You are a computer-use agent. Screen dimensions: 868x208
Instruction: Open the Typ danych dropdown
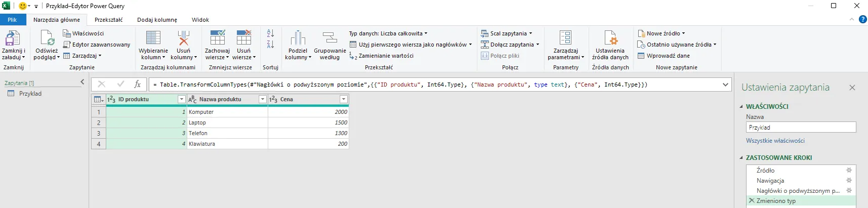coord(388,33)
